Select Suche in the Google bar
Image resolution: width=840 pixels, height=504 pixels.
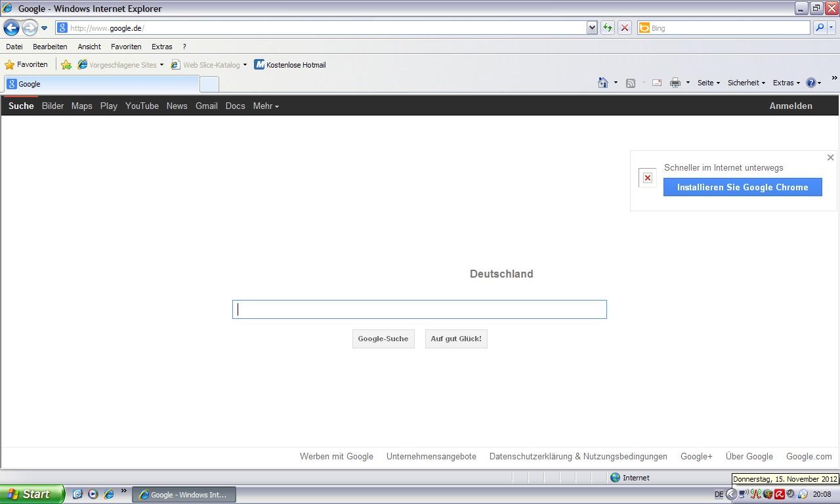pyautogui.click(x=21, y=106)
